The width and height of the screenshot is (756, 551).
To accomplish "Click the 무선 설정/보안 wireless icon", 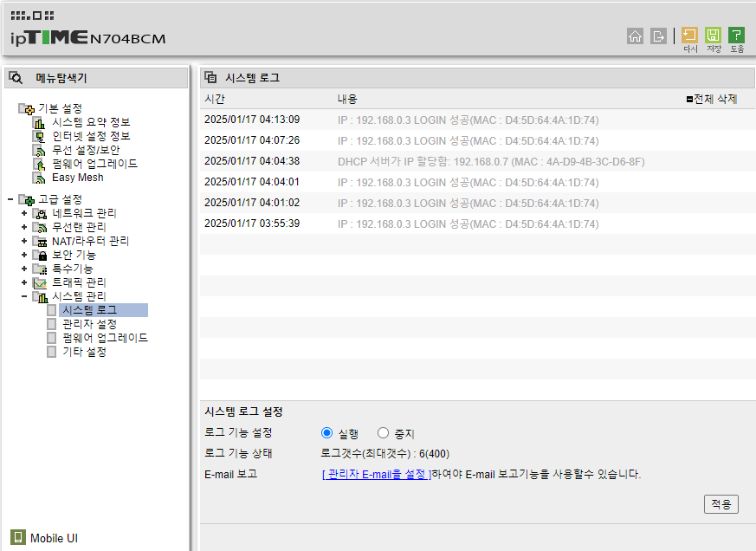I will point(39,151).
